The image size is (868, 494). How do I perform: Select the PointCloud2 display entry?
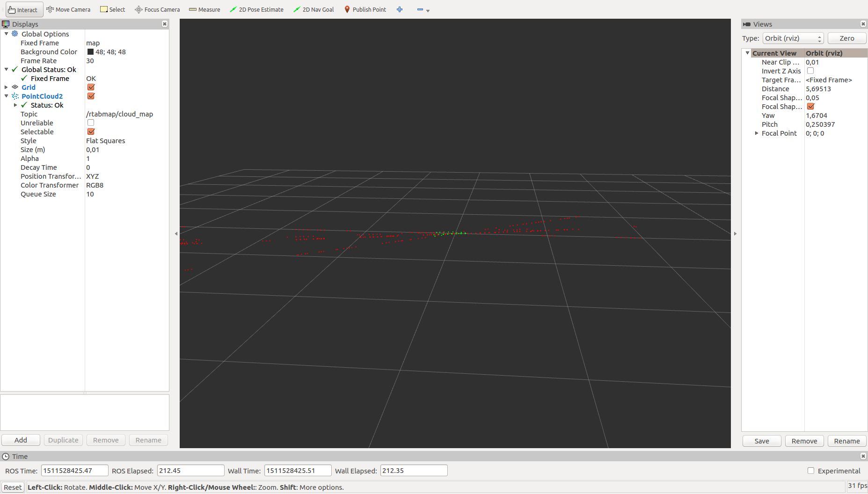[x=42, y=96]
